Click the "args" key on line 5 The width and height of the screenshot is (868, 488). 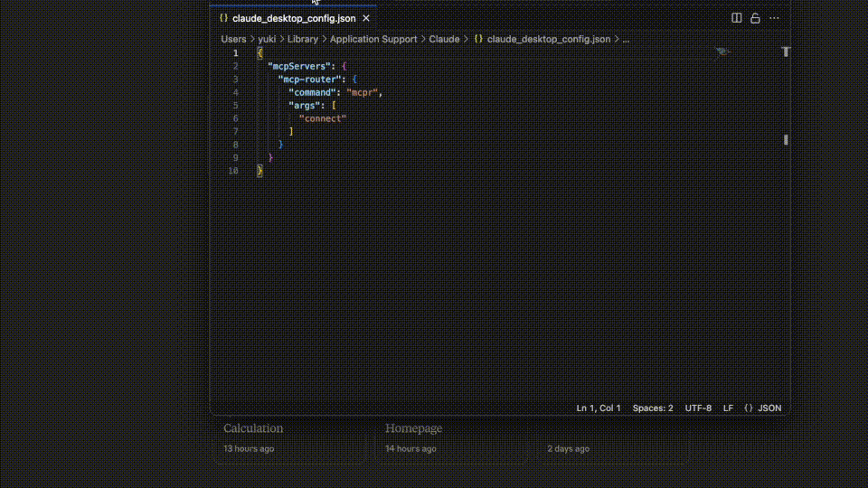tap(305, 106)
